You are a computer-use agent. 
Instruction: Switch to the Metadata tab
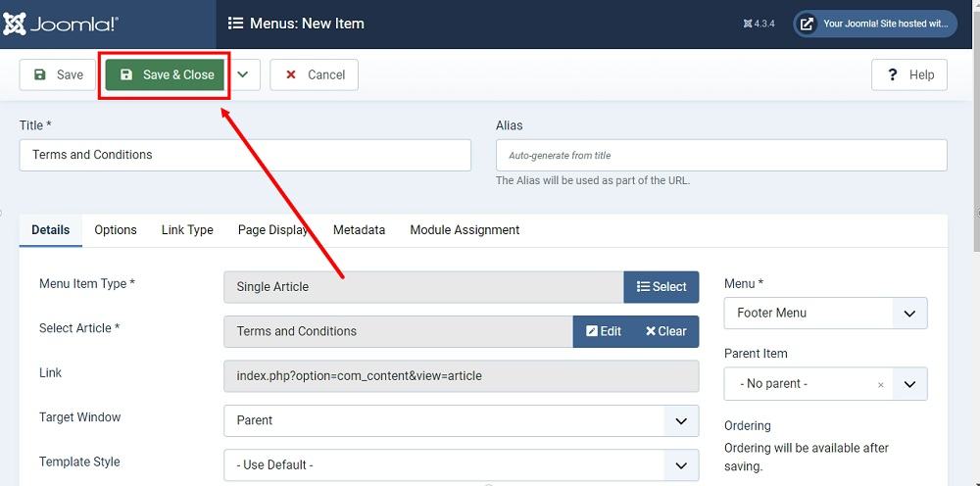pos(359,230)
